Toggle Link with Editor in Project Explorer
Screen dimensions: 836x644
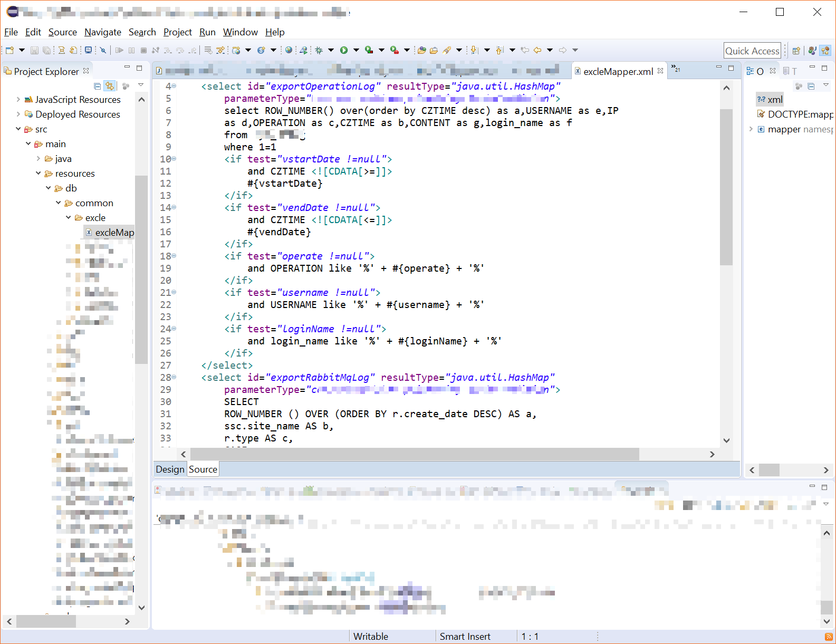point(110,86)
